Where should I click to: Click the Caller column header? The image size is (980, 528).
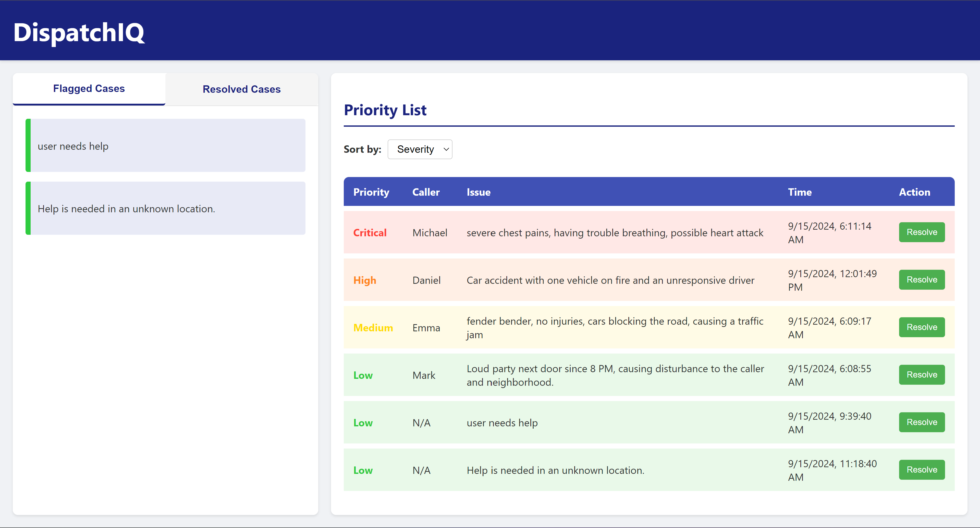pyautogui.click(x=426, y=192)
